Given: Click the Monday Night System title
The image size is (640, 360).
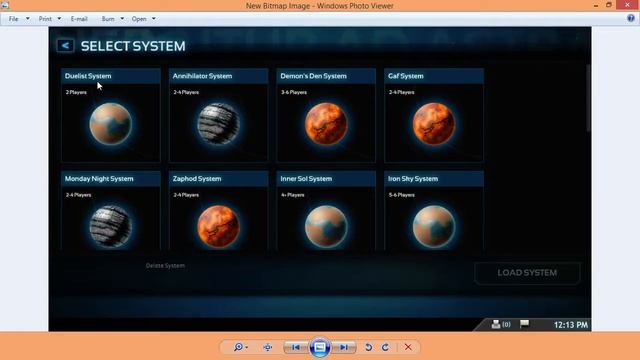Looking at the screenshot, I should click(x=99, y=179).
